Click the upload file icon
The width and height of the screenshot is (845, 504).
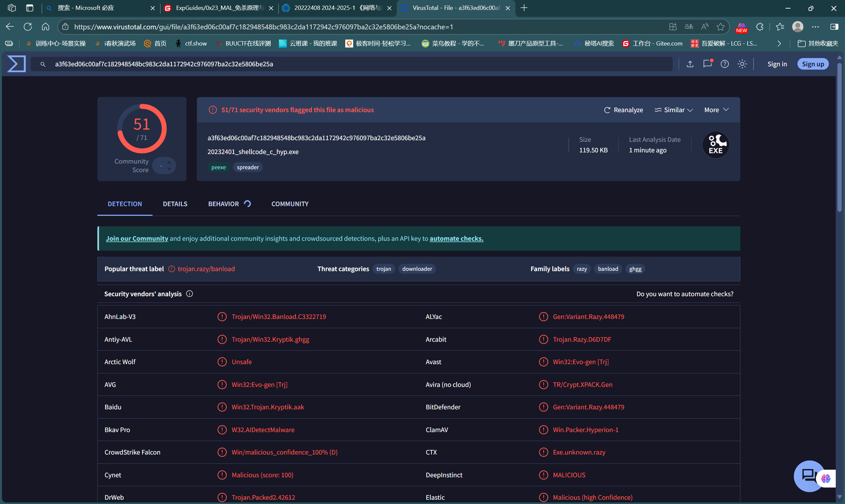690,64
